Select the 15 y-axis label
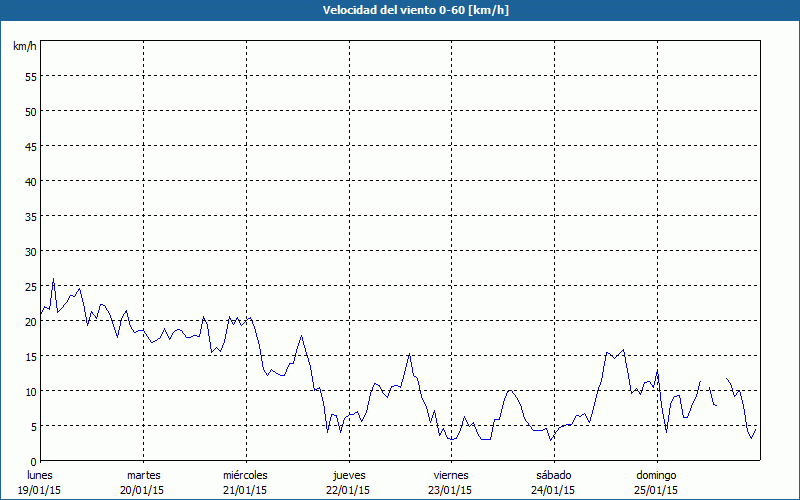The image size is (800, 500). 30,356
